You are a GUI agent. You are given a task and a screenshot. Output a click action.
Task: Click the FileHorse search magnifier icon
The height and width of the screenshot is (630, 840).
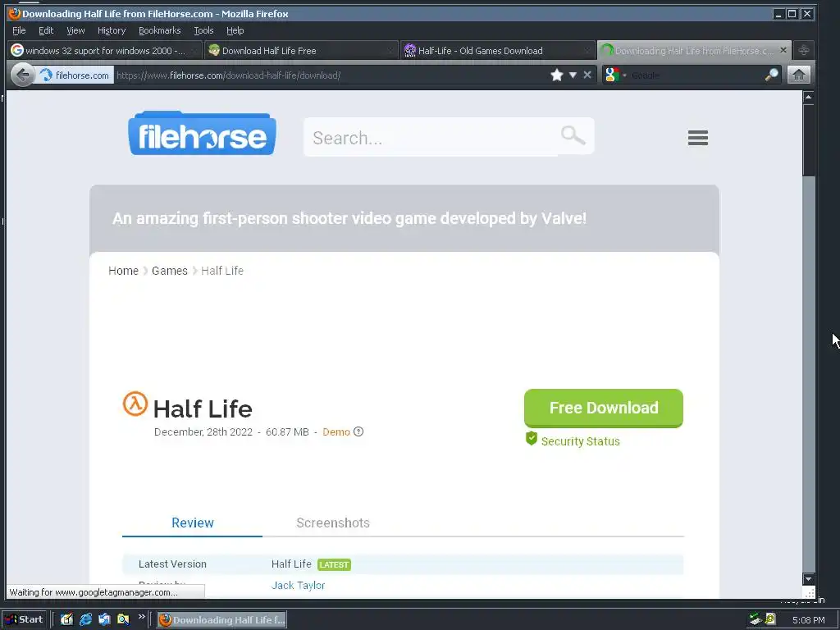tap(573, 135)
